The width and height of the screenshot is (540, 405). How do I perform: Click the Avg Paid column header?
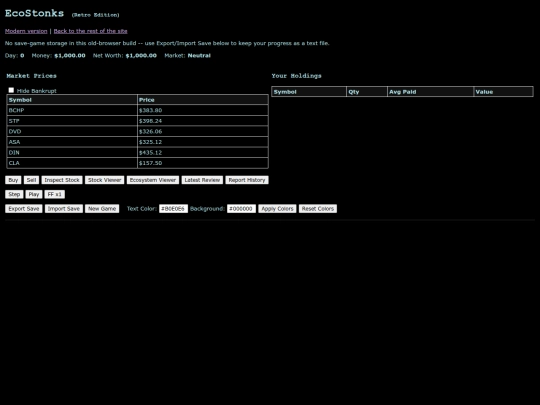[430, 92]
